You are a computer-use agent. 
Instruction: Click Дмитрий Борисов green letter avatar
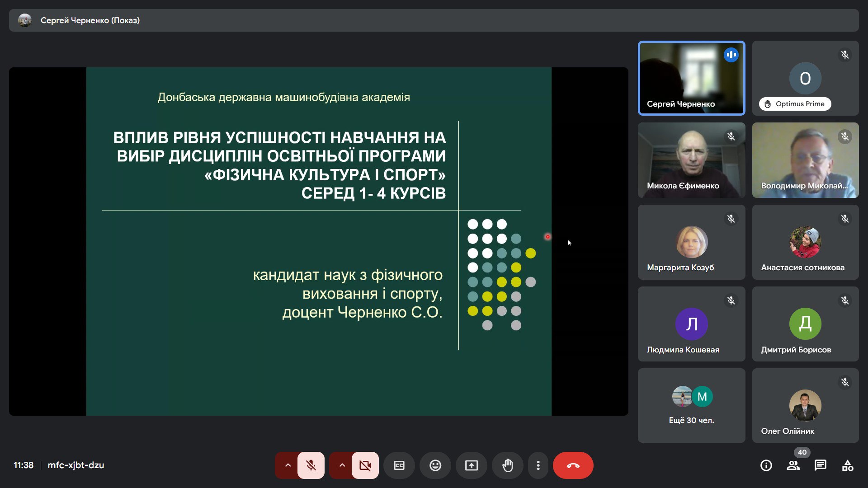tap(805, 324)
